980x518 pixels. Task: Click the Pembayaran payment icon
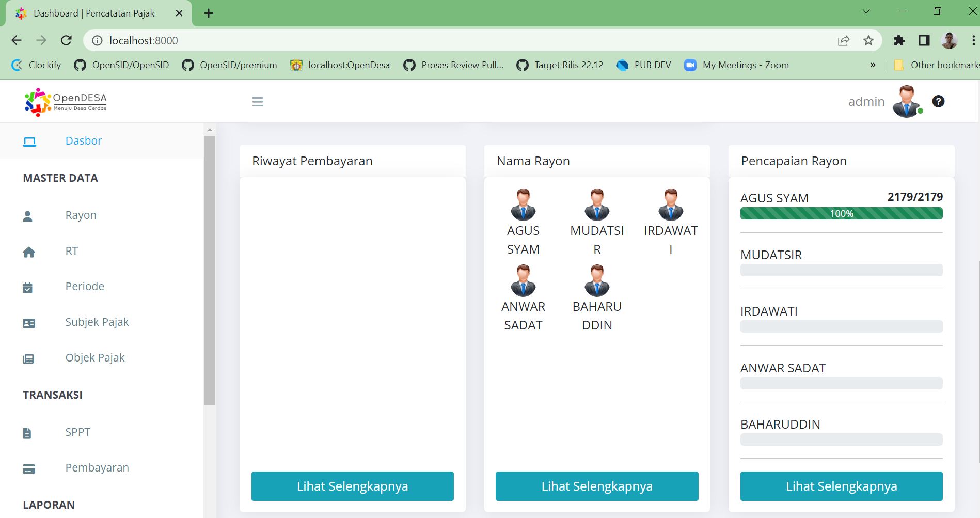[x=28, y=469]
